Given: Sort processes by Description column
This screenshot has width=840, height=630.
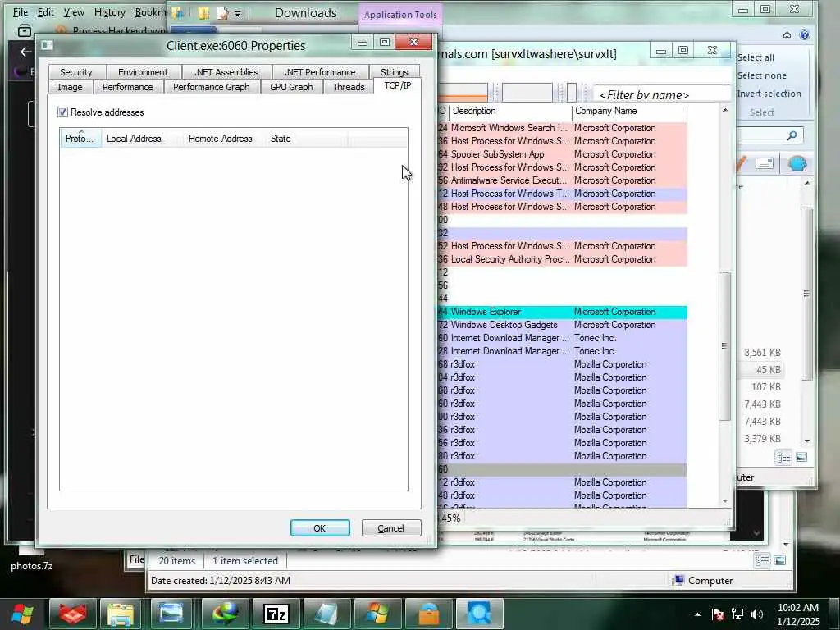Looking at the screenshot, I should (510, 111).
